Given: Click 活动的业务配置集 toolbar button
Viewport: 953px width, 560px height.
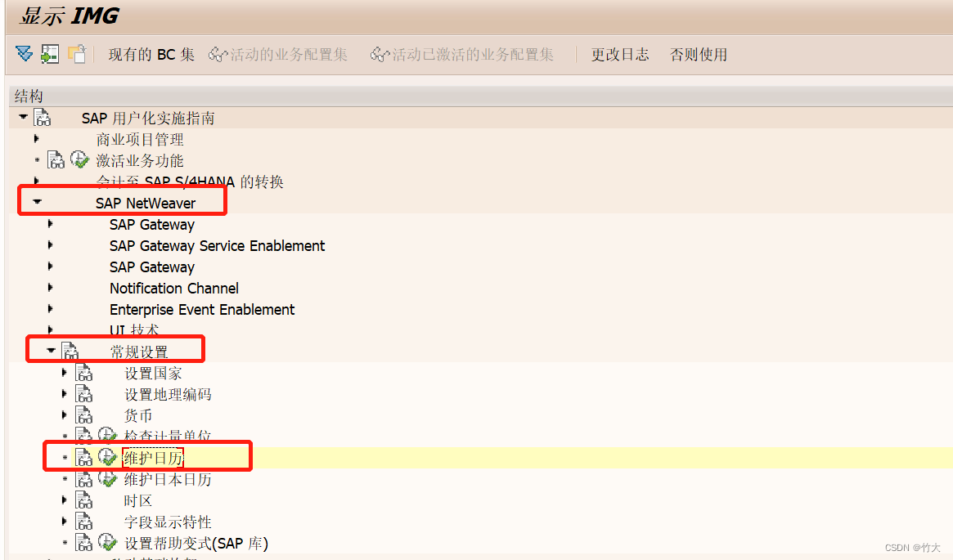Looking at the screenshot, I should click(278, 55).
